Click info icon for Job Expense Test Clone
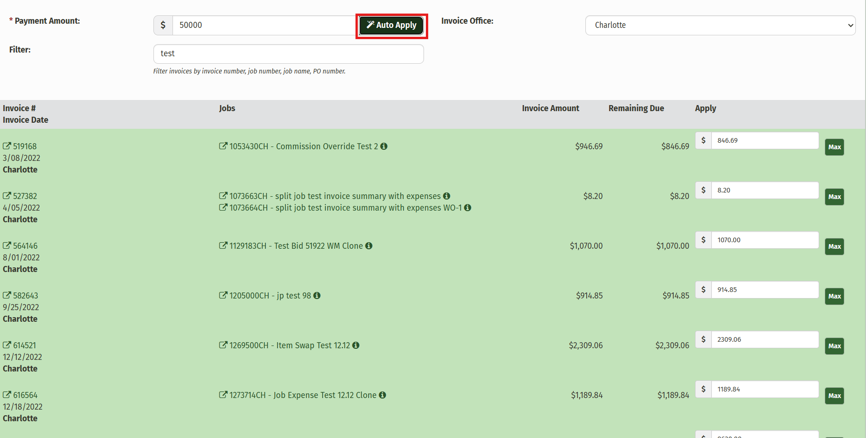The width and height of the screenshot is (868, 438). tap(383, 395)
